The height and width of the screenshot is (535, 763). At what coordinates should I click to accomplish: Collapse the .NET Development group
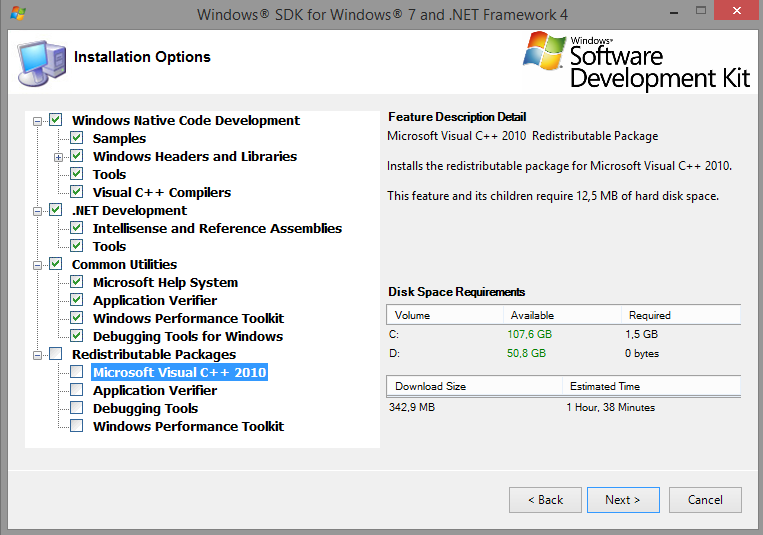click(x=38, y=211)
